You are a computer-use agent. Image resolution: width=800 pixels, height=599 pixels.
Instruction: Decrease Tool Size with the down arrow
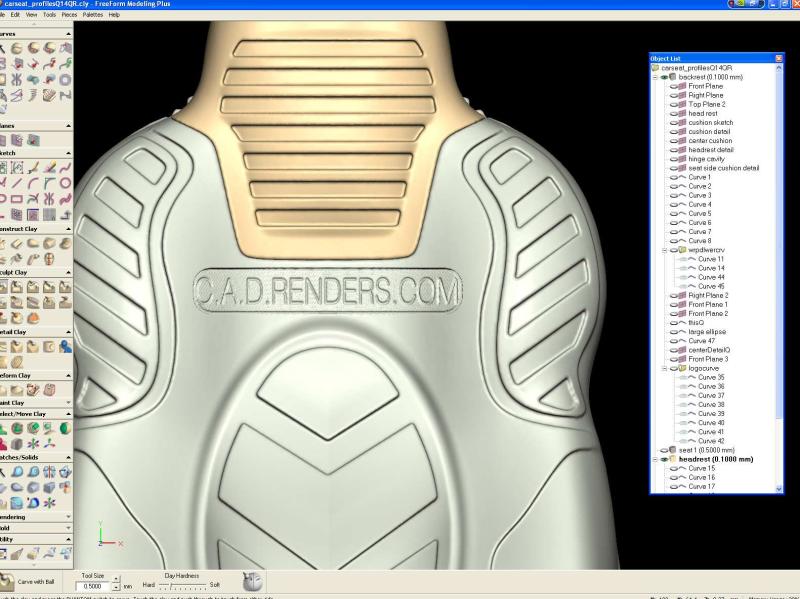pos(116,587)
